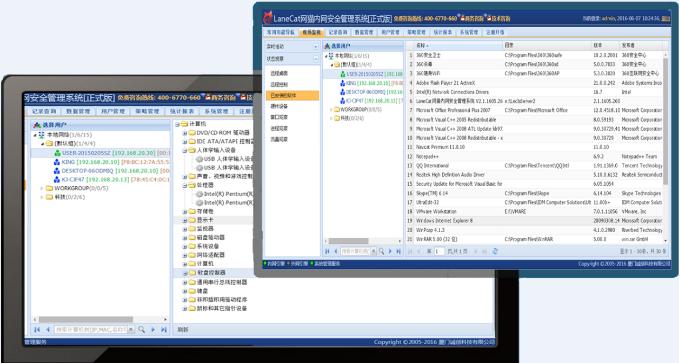
Task: Click the LaneCat cat logo icon
Action: tap(268, 18)
